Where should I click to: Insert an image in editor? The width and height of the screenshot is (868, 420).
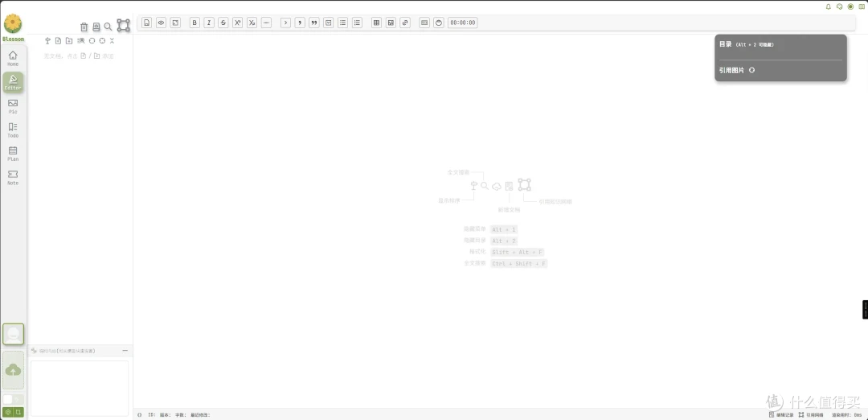click(x=391, y=23)
